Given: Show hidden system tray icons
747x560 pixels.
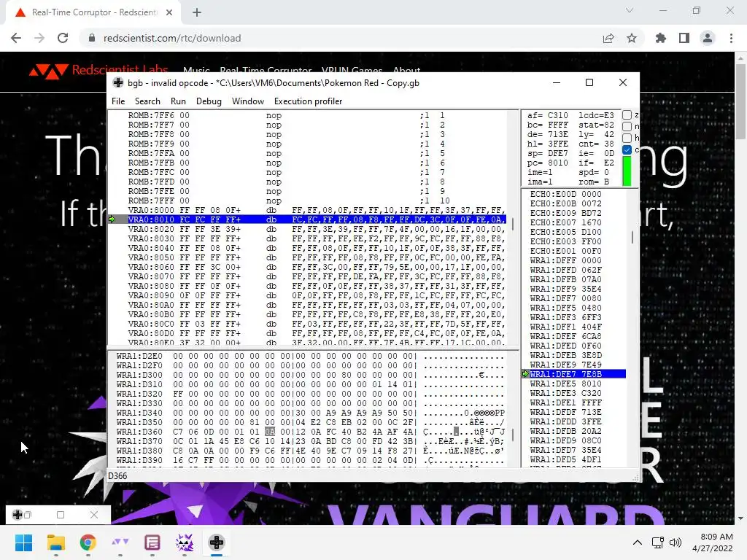Looking at the screenshot, I should click(x=637, y=542).
